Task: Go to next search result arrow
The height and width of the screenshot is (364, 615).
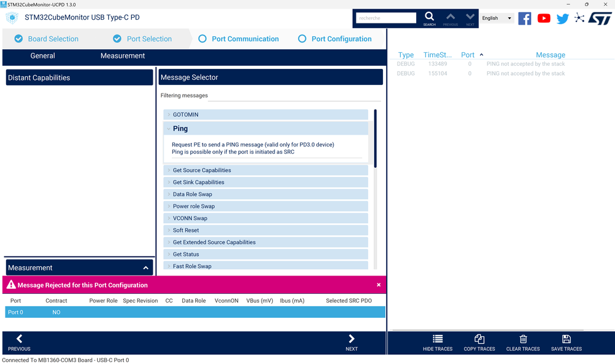Action: (x=470, y=17)
